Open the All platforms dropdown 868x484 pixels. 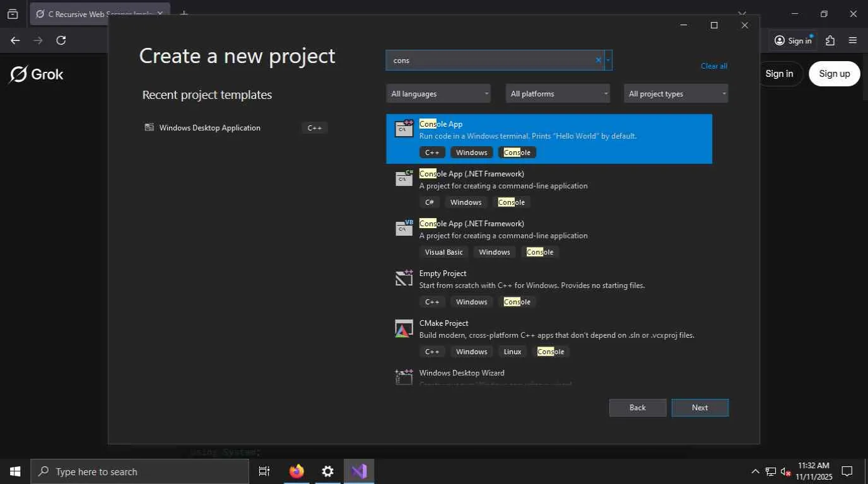pyautogui.click(x=558, y=94)
